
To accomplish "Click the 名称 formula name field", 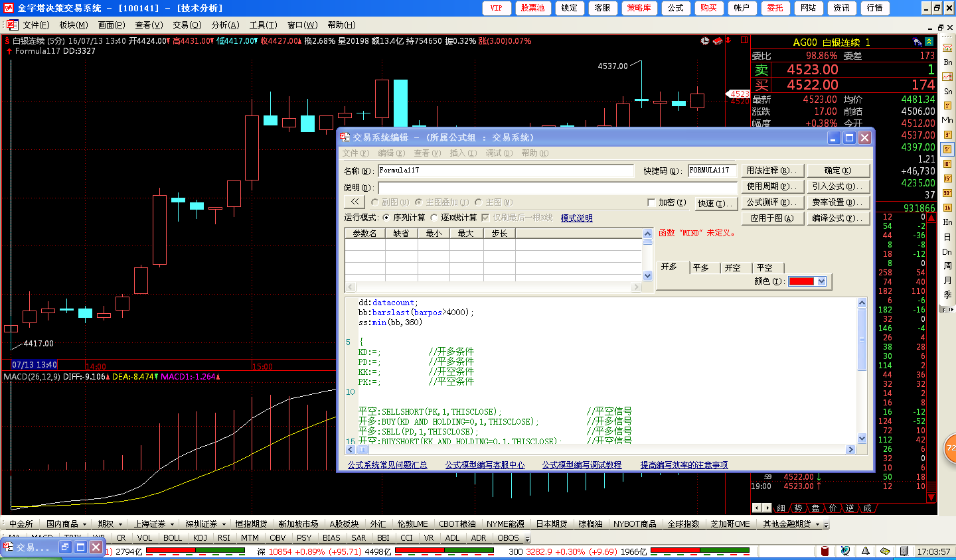I will [506, 171].
